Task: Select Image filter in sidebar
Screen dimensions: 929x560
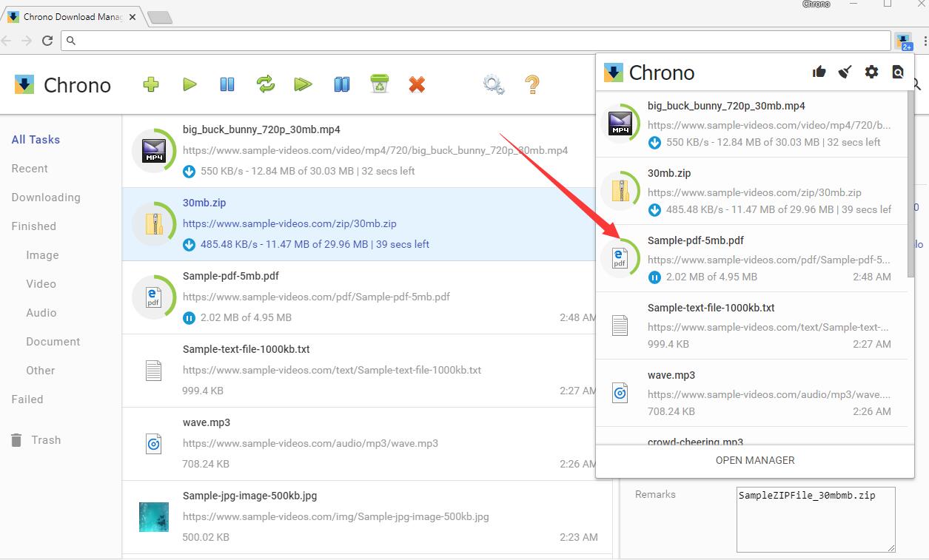Action: pyautogui.click(x=42, y=255)
